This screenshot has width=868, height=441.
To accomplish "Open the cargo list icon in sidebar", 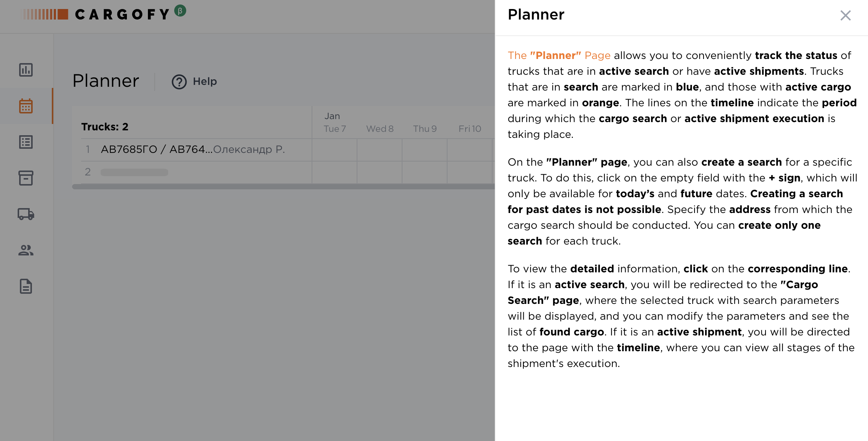I will (26, 142).
